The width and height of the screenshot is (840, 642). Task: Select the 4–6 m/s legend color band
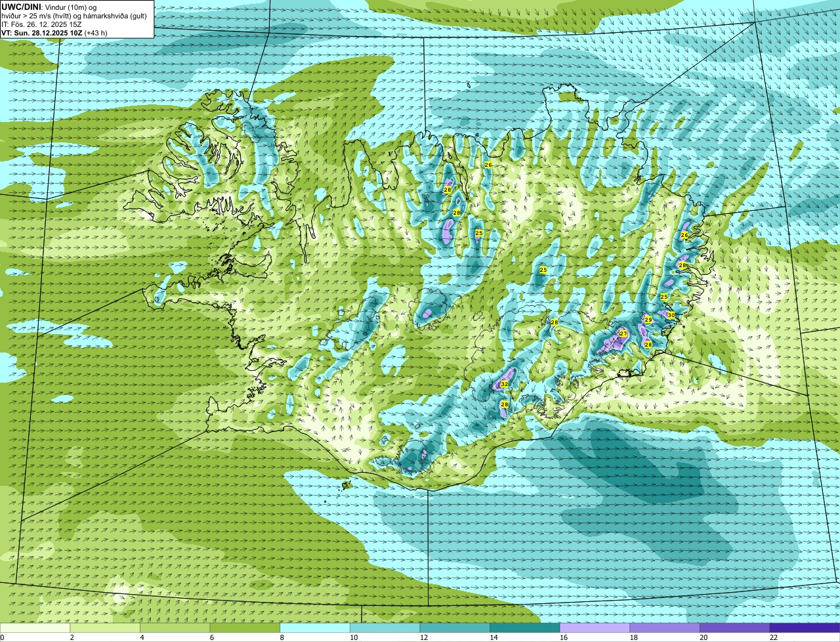(175, 628)
